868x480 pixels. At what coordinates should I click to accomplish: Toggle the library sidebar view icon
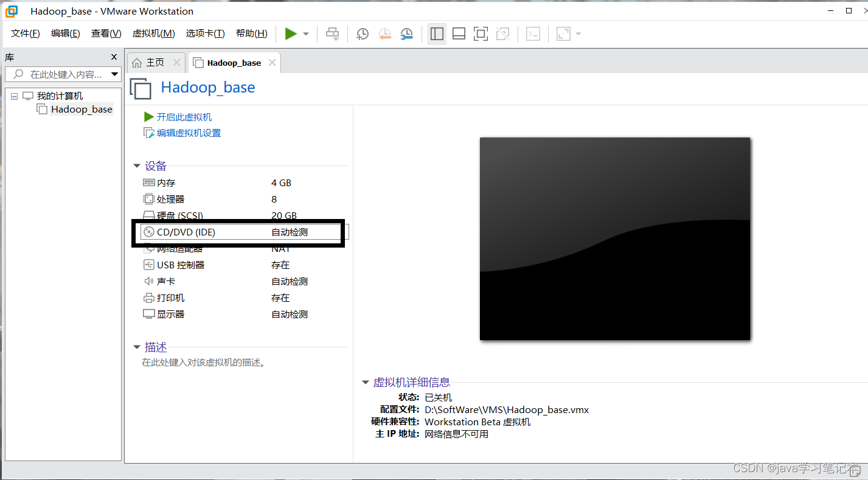[437, 34]
